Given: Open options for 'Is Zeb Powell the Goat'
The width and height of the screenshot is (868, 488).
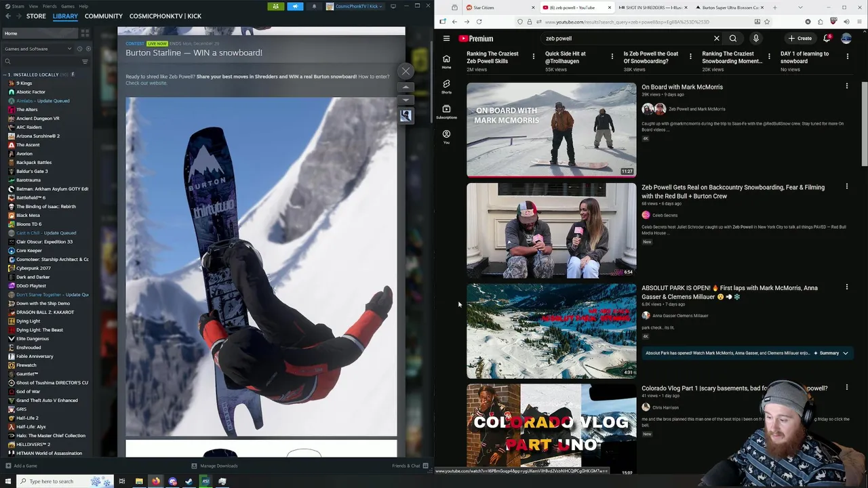Looking at the screenshot, I should tap(690, 57).
